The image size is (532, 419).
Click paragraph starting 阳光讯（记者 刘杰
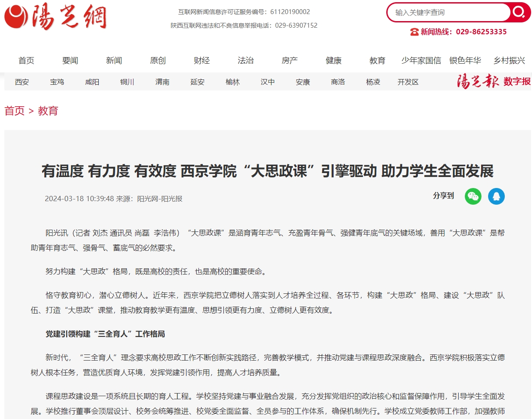[x=268, y=240]
